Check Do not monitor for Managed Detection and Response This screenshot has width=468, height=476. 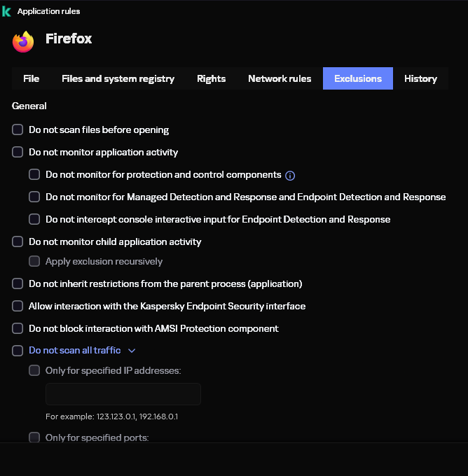[x=34, y=197]
